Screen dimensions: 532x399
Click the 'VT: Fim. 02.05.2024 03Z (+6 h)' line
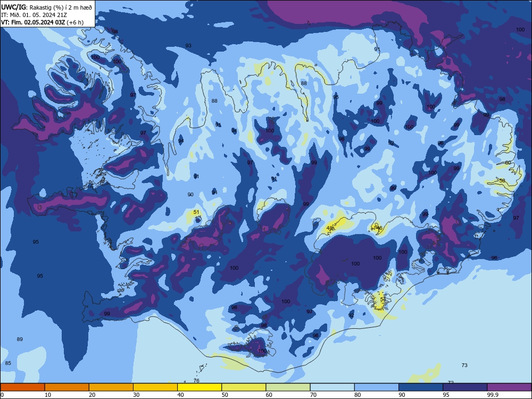[42, 22]
